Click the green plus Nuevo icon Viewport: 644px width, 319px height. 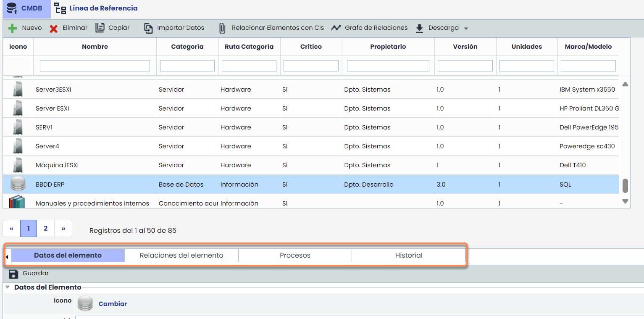(13, 28)
